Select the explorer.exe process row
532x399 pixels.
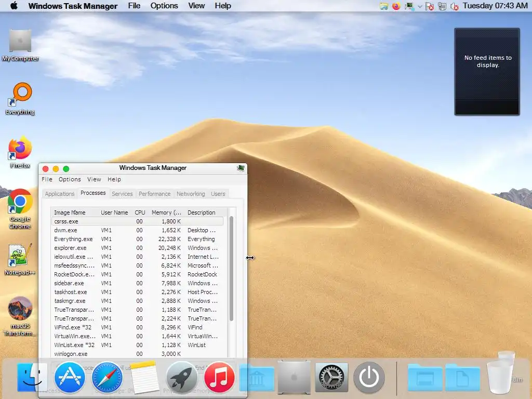[137, 248]
